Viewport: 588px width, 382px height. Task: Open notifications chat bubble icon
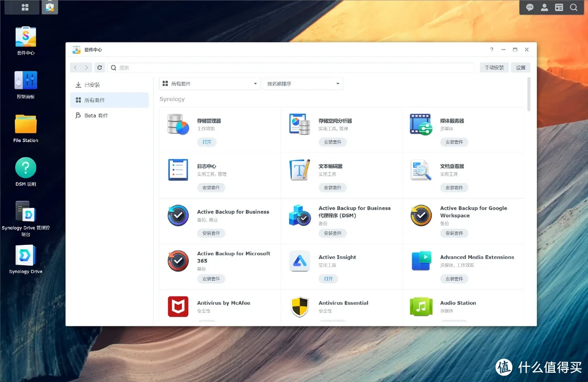530,7
